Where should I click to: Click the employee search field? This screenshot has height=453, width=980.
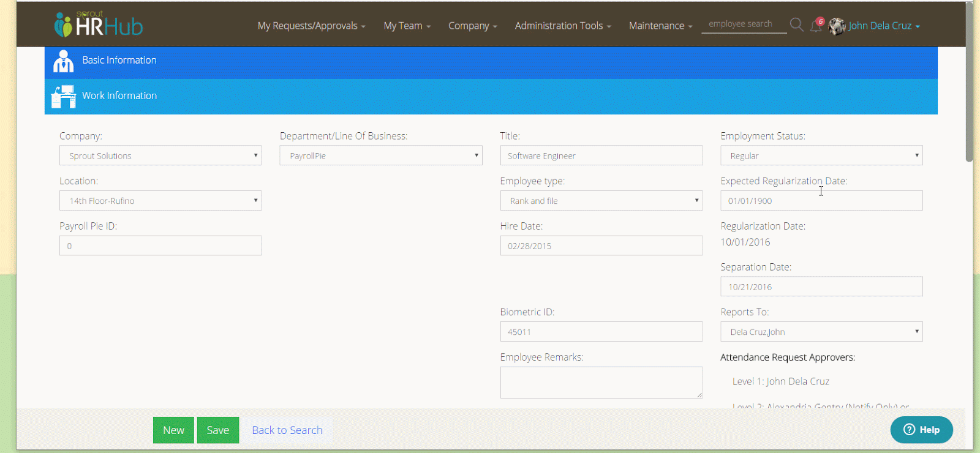click(x=744, y=24)
